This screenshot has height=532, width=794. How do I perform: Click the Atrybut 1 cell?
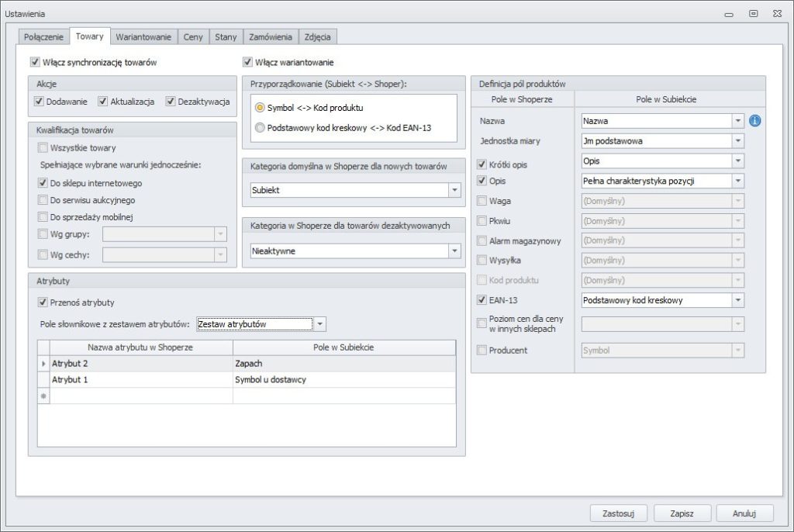141,379
